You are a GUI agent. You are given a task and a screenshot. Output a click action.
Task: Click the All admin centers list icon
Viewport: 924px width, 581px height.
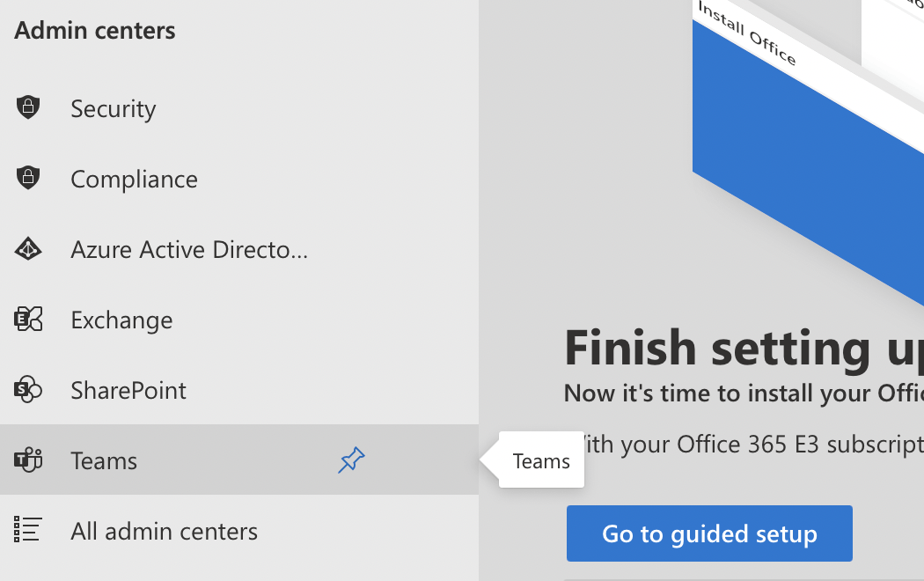click(28, 531)
